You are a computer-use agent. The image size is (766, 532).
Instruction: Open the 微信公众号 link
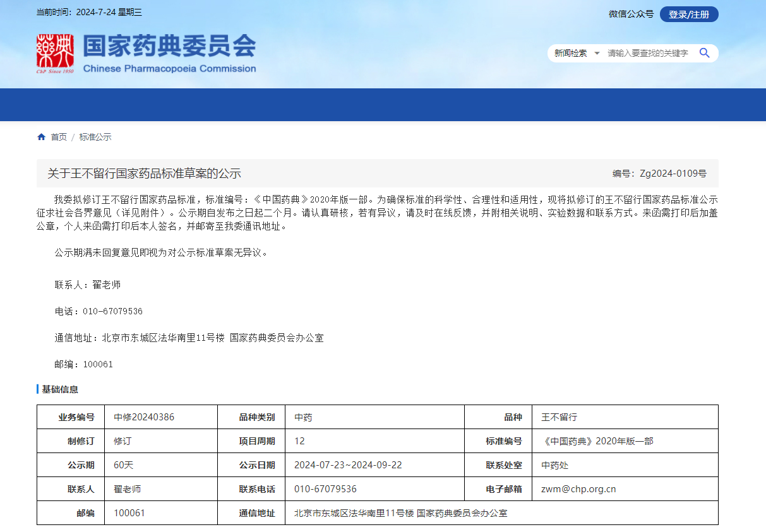[631, 14]
